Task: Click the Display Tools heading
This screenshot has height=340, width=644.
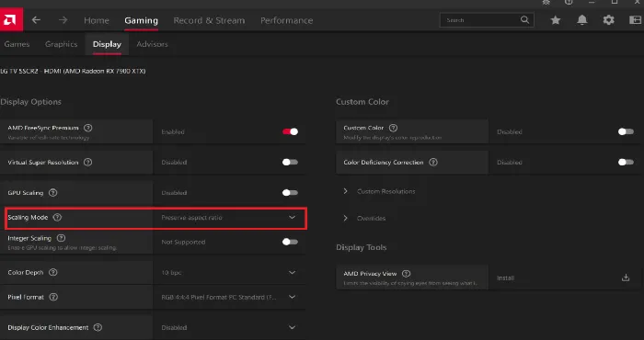Action: (x=361, y=247)
